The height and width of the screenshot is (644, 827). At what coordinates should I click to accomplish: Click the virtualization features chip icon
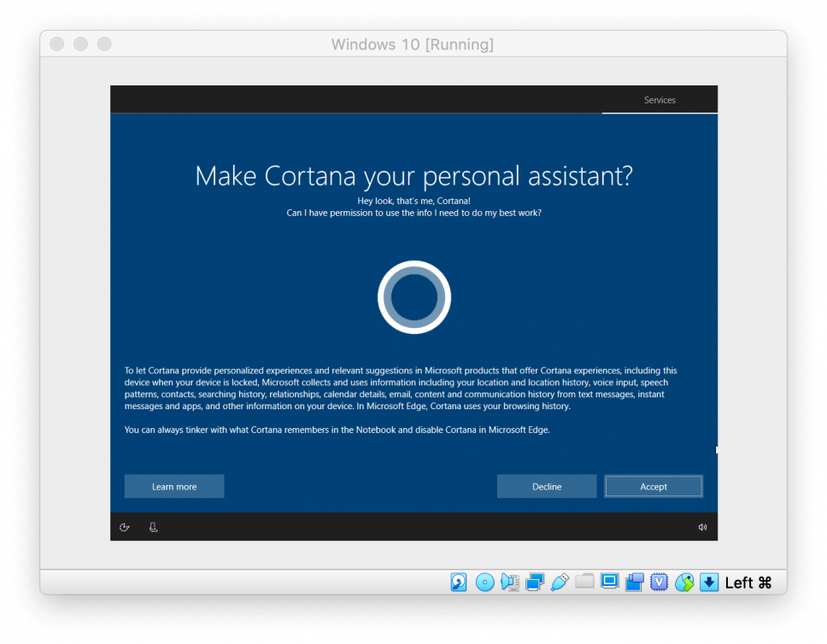point(660,582)
